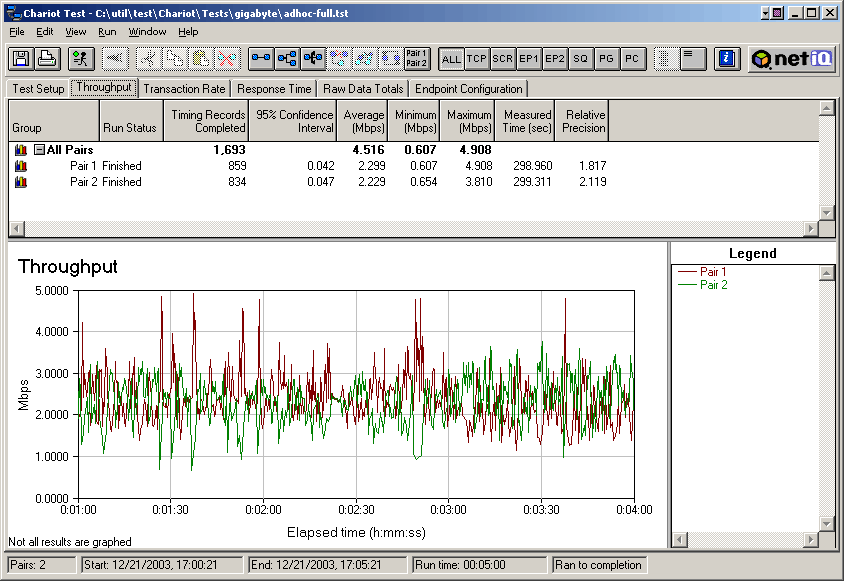Image resolution: width=844 pixels, height=581 pixels.
Task: Click the Timing Records Completed column header
Action: click(x=207, y=121)
